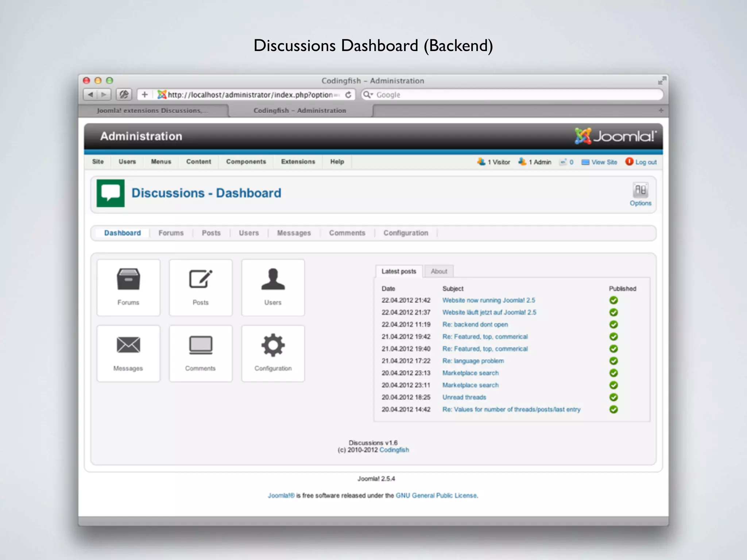This screenshot has height=560, width=747.
Task: Open the 'Unread threads' post
Action: pyautogui.click(x=464, y=397)
